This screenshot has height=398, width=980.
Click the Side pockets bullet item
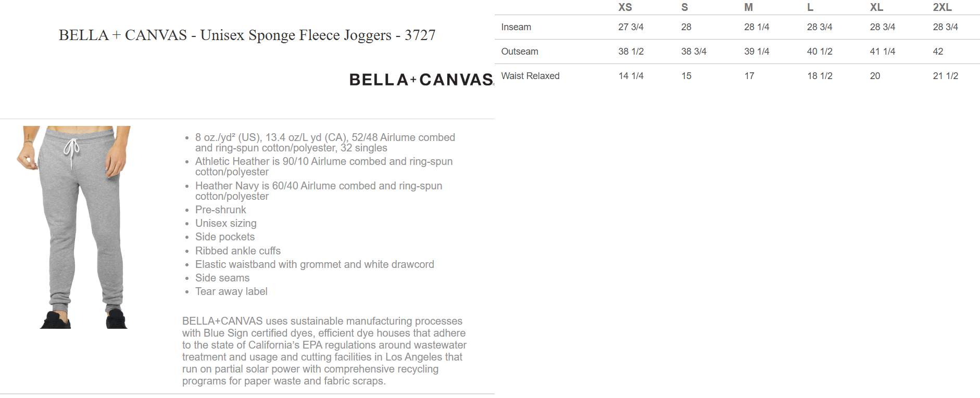[x=224, y=237]
